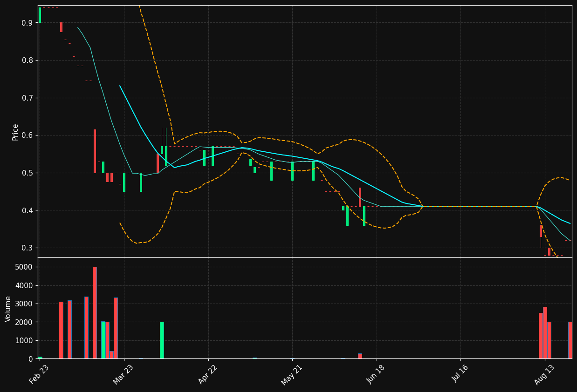The image size is (577, 392).
Task: Click the 0.4 price tick label
Action: click(27, 210)
